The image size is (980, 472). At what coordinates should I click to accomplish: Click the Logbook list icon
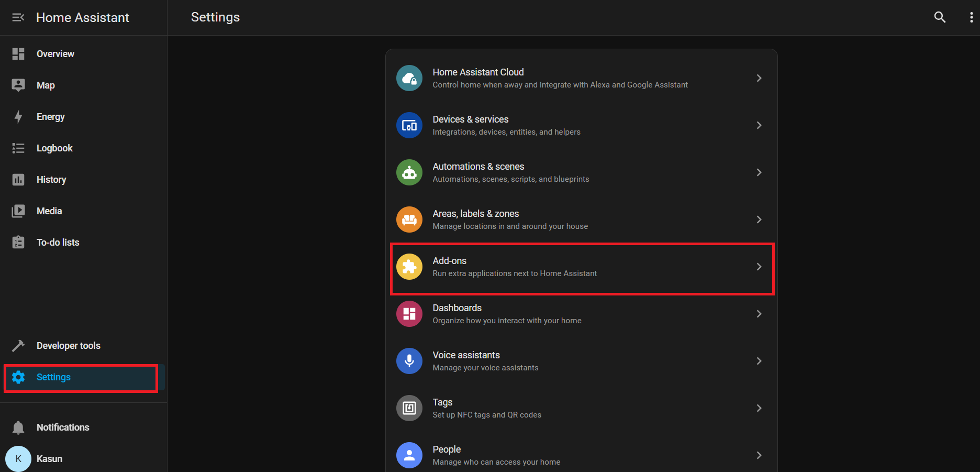pyautogui.click(x=18, y=148)
